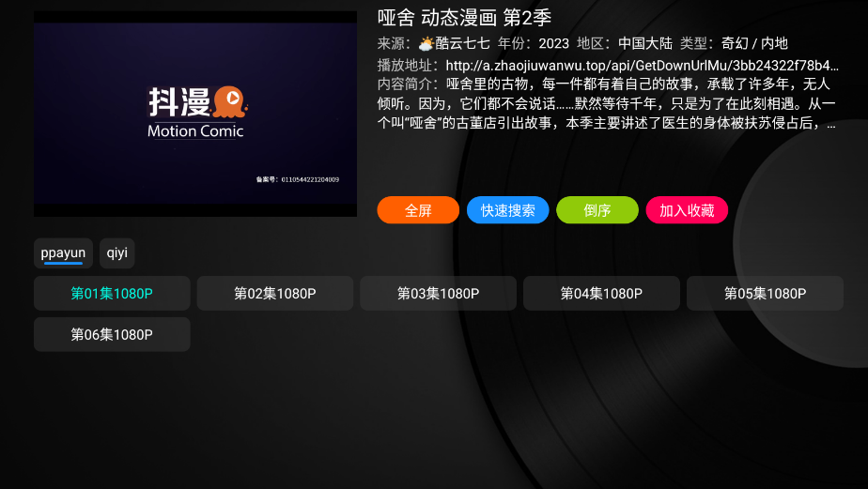868x489 pixels.
Task: Play episode 第01集1080P
Action: point(112,293)
